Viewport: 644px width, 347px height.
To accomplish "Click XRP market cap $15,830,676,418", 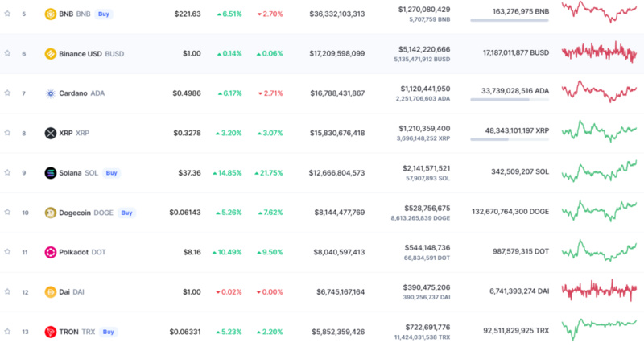I will click(337, 133).
